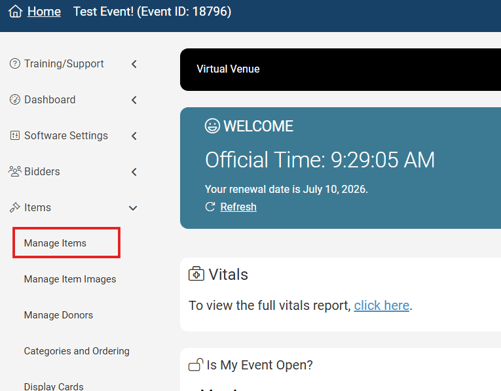
Task: Click the open padlock icon
Action: click(x=196, y=365)
